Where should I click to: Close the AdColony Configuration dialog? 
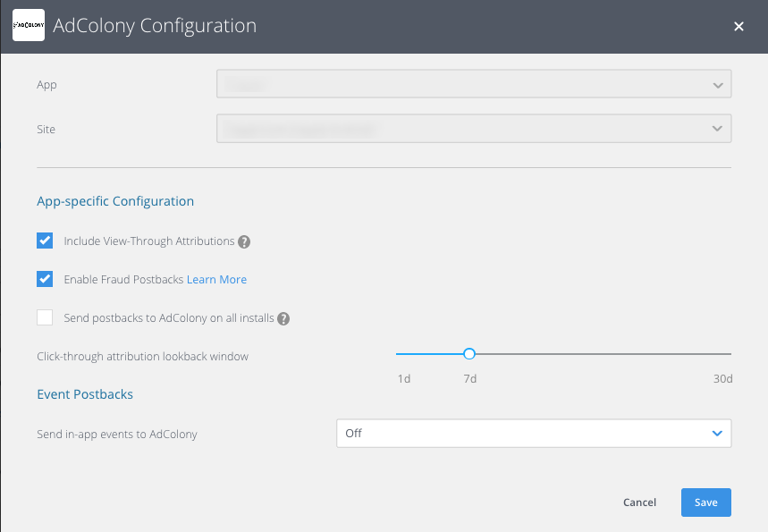tap(738, 27)
